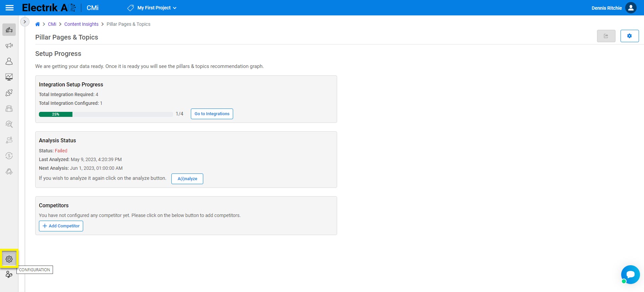Image resolution: width=644 pixels, height=292 pixels.
Task: Click Total Integration Configured: 1 text
Action: (x=70, y=103)
